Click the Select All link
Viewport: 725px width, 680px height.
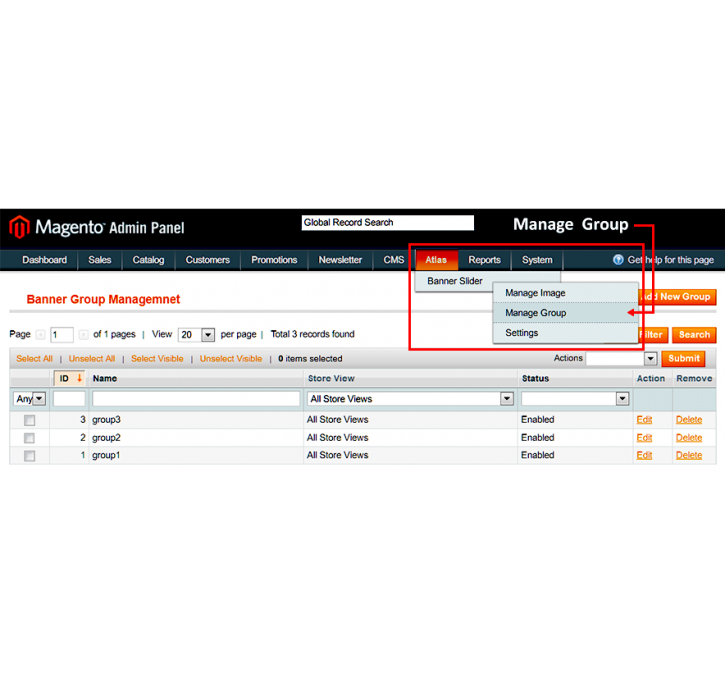pyautogui.click(x=34, y=359)
